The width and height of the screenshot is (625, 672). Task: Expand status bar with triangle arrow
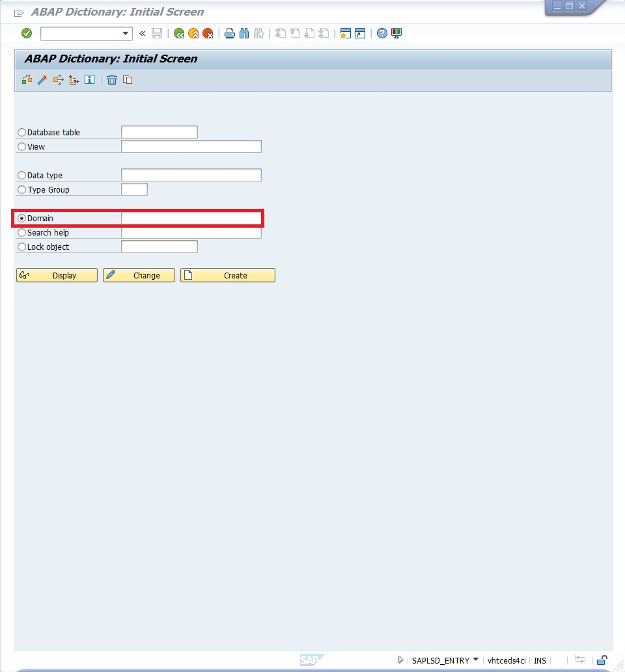(400, 660)
